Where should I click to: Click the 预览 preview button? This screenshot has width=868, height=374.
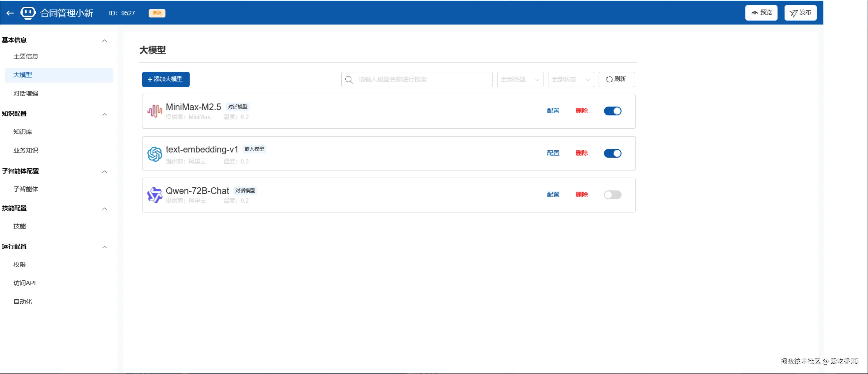761,13
